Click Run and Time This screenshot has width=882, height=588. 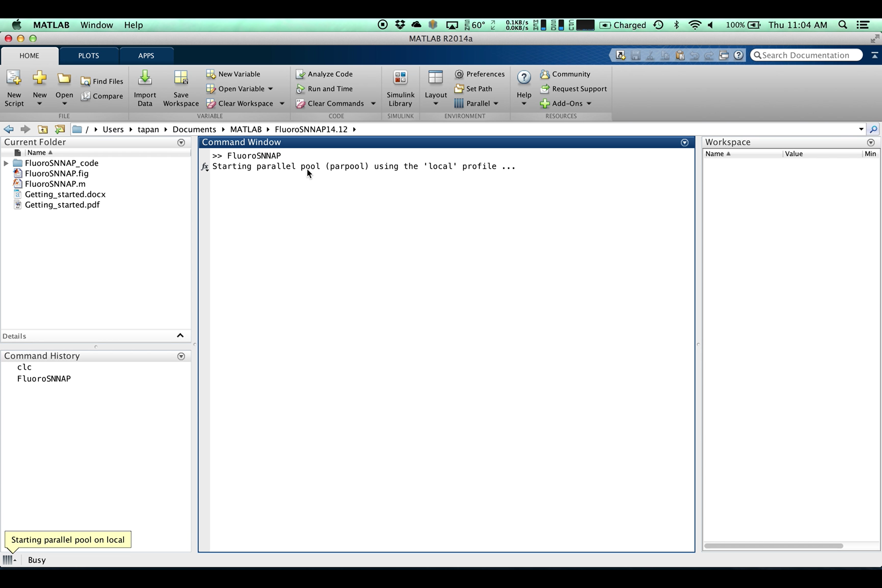324,89
